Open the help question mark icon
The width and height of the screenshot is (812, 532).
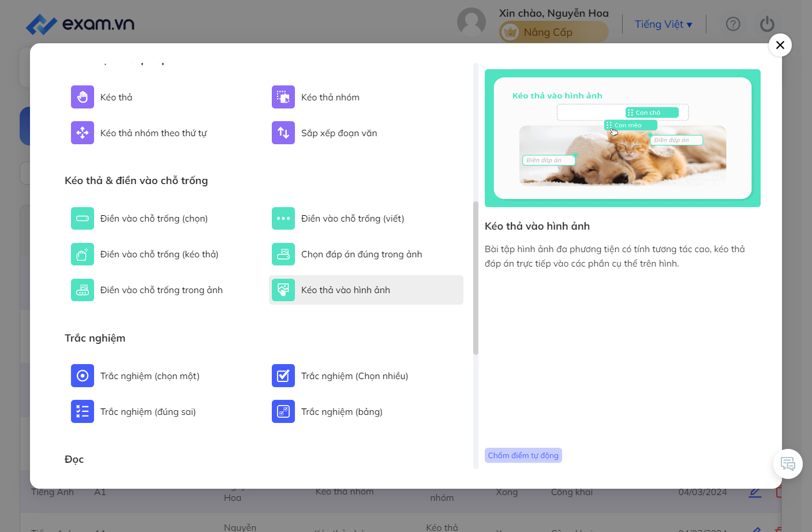(733, 24)
